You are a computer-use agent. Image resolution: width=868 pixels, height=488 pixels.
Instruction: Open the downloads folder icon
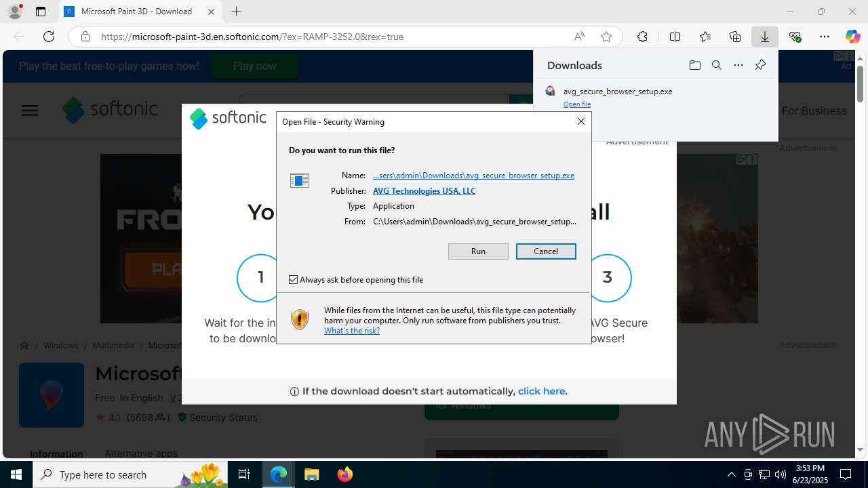tap(694, 65)
